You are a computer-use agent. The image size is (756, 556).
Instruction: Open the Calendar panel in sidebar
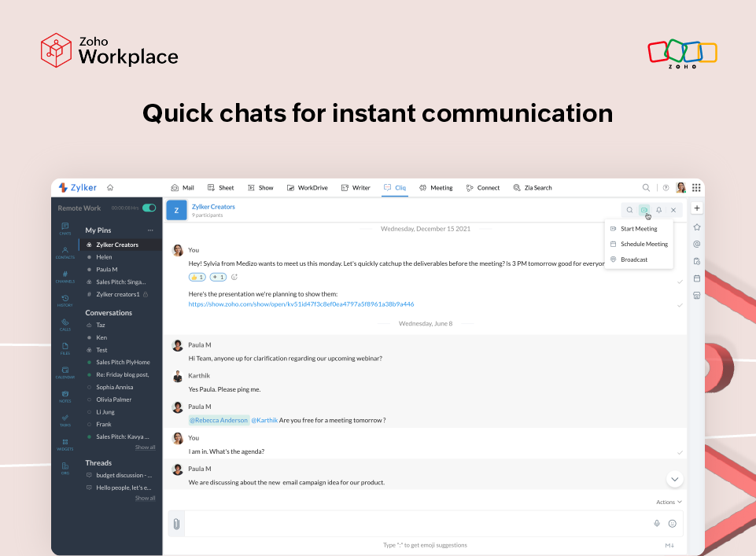[x=65, y=371]
